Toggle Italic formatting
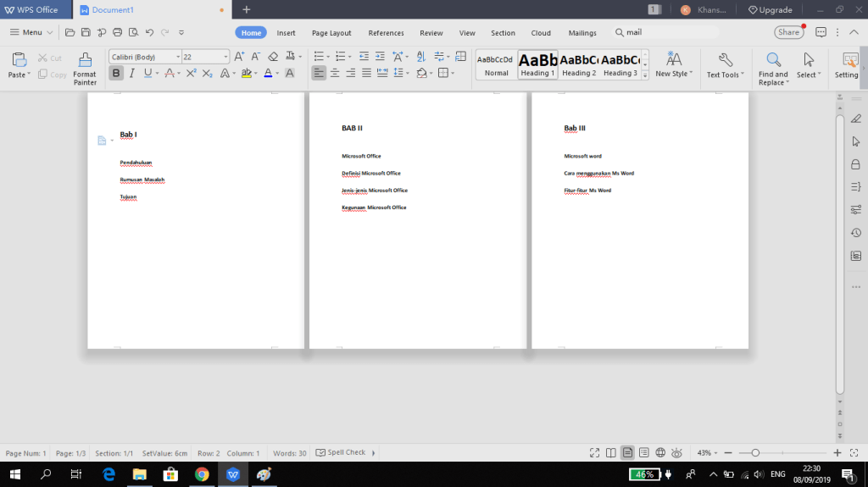Image resolution: width=868 pixels, height=487 pixels. [x=132, y=74]
